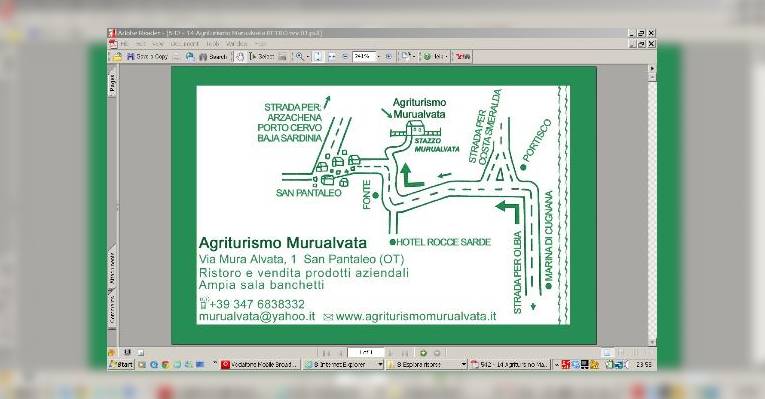Click the Zoom In magnifier tool
The image size is (765, 399).
pos(300,57)
